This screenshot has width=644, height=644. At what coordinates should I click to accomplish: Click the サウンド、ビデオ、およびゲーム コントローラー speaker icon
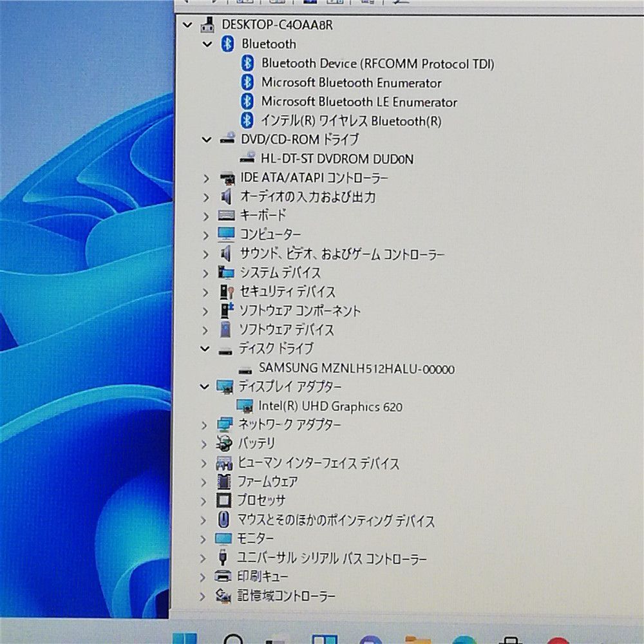click(x=226, y=254)
